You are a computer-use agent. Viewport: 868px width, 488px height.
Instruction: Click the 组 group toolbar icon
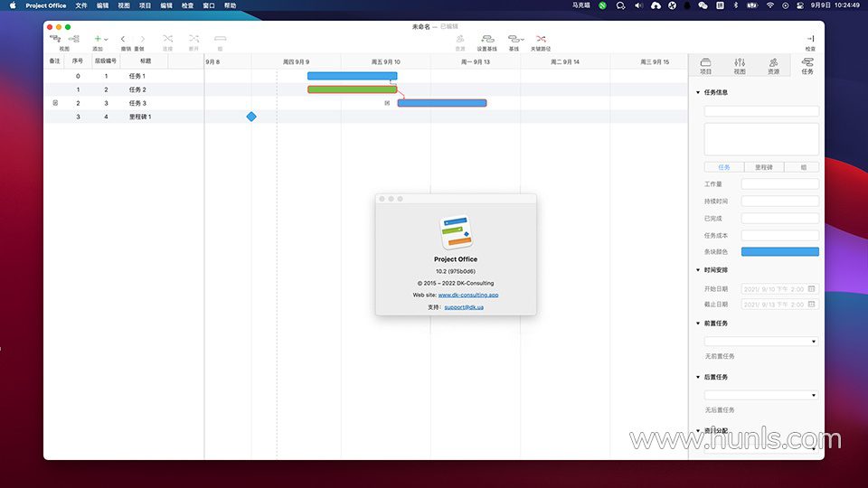click(x=221, y=39)
